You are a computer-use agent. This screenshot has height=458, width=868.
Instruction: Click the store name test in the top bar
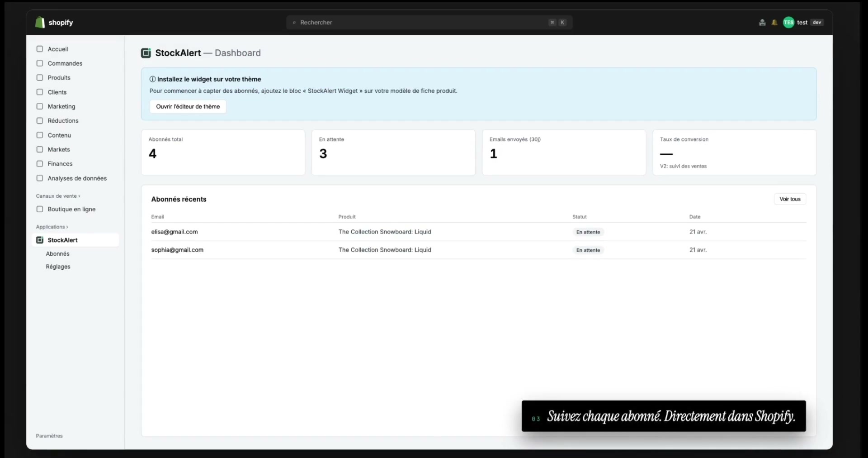pyautogui.click(x=802, y=22)
